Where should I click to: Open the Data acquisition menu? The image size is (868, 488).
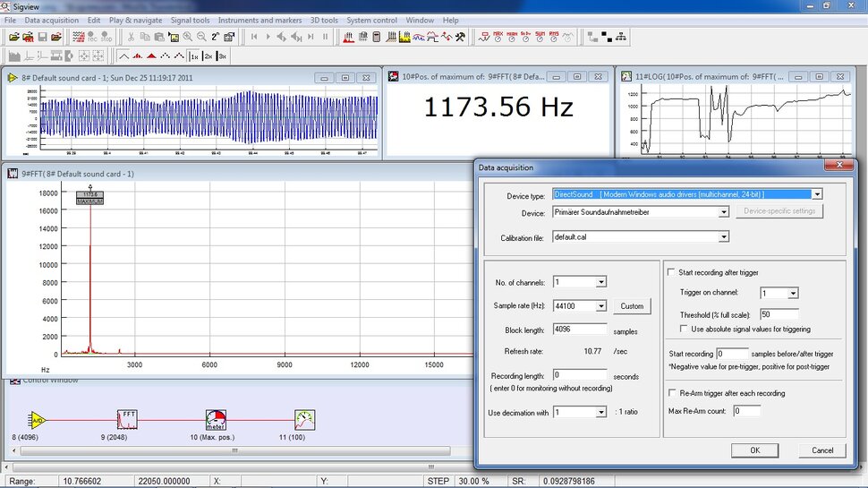[52, 20]
